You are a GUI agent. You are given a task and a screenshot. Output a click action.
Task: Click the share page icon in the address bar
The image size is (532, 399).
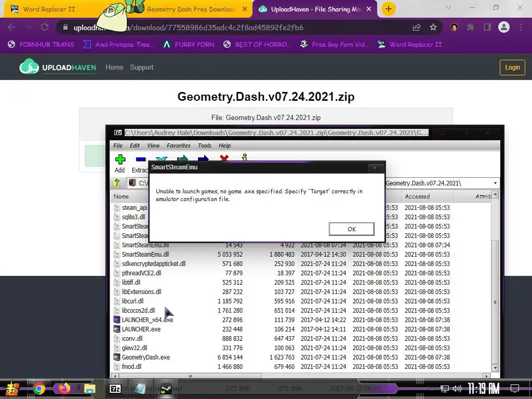coord(417,28)
